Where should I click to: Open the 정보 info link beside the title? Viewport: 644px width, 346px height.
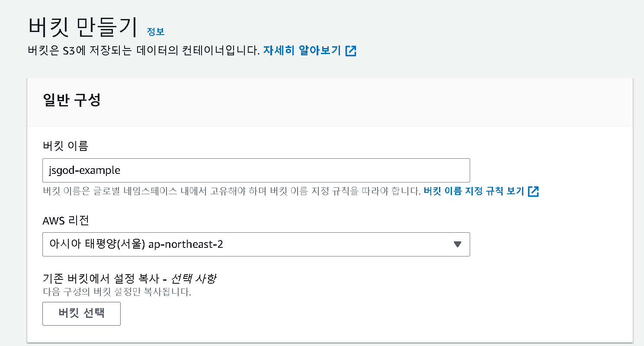click(156, 32)
